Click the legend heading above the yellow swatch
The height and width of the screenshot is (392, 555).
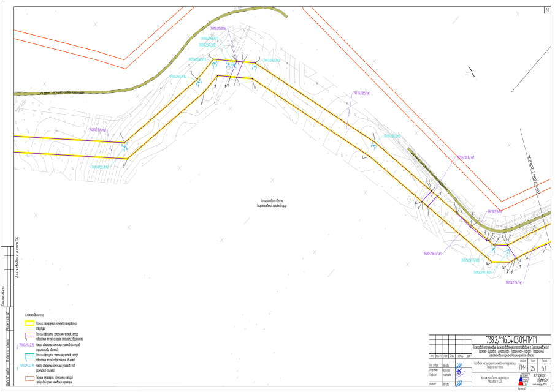pyautogui.click(x=34, y=314)
